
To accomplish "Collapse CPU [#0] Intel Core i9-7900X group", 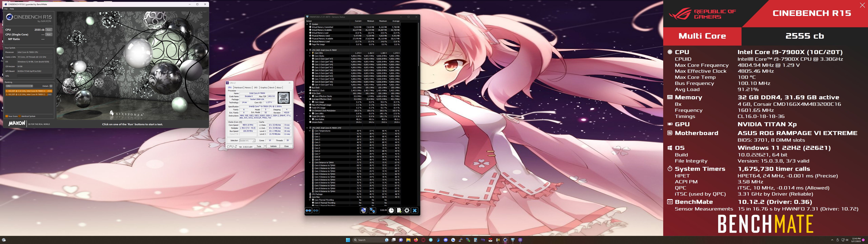I will coord(307,50).
